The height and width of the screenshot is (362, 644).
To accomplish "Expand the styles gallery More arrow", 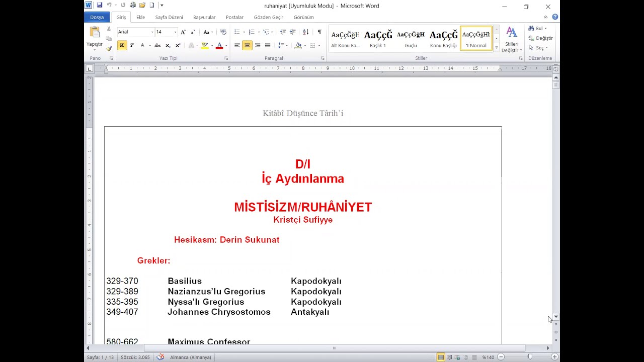I will (497, 48).
